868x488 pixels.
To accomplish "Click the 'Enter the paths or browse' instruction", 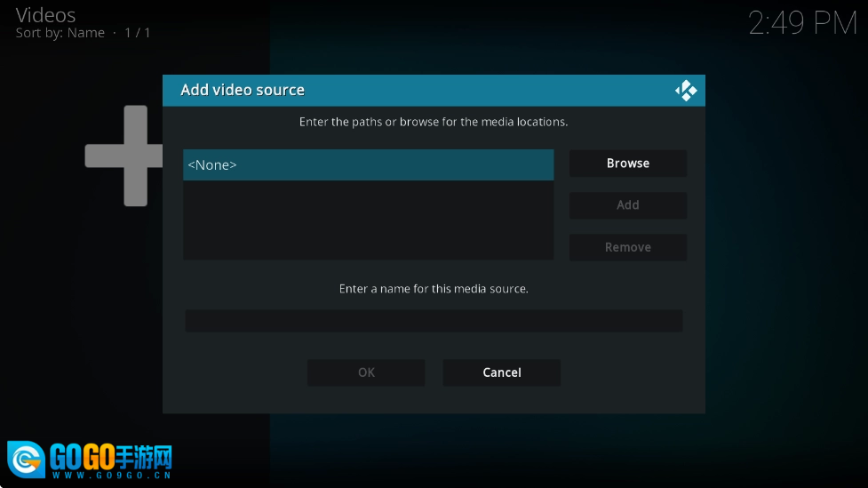I will (x=434, y=122).
